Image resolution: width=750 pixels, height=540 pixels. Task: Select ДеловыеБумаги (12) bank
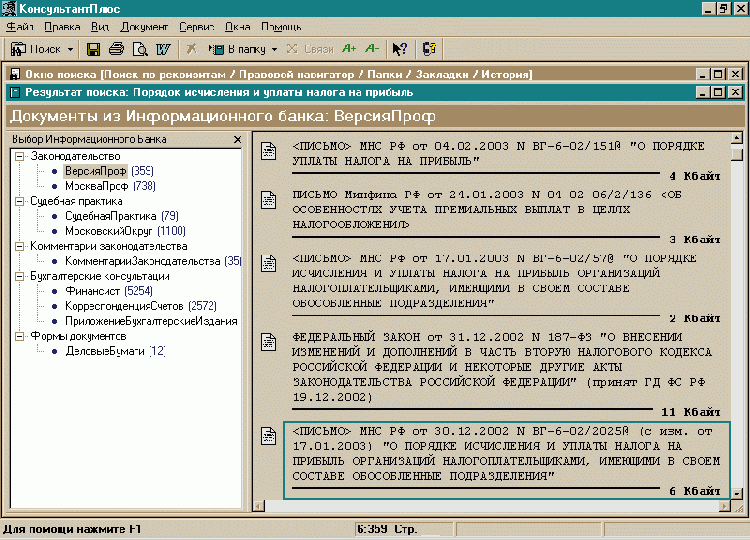[x=115, y=351]
